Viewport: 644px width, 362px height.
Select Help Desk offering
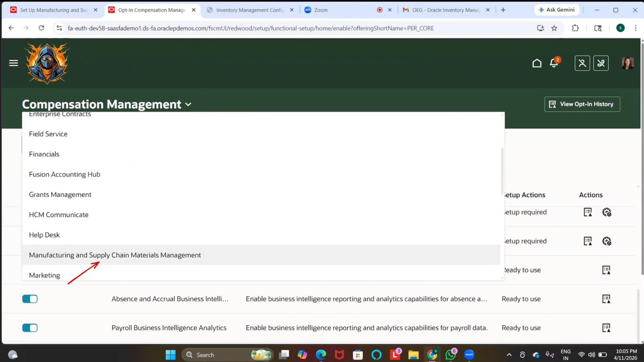click(x=261, y=235)
